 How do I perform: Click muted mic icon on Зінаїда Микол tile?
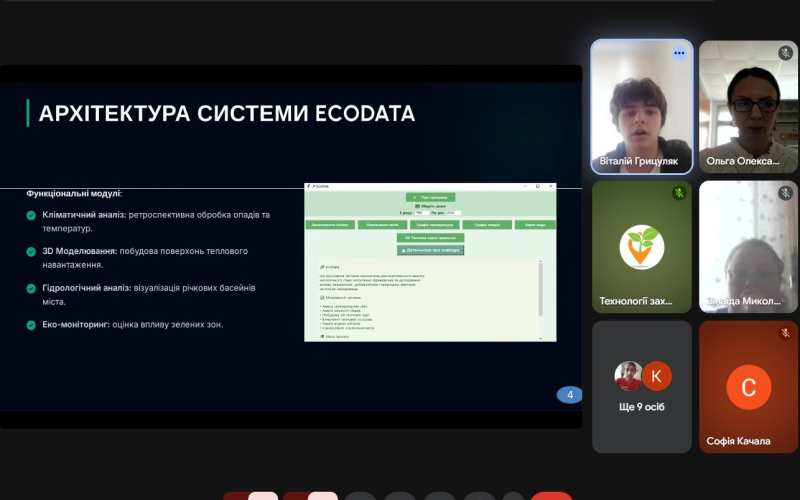pos(785,193)
